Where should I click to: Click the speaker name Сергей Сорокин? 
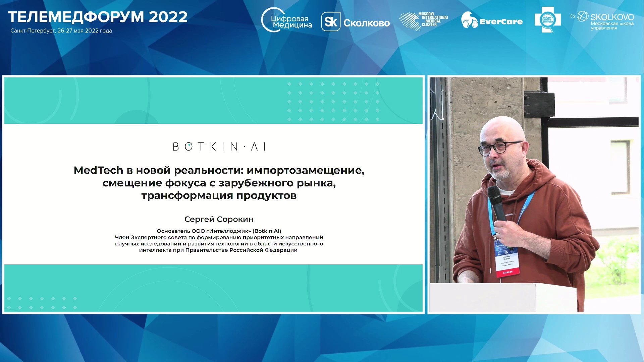[x=219, y=219]
